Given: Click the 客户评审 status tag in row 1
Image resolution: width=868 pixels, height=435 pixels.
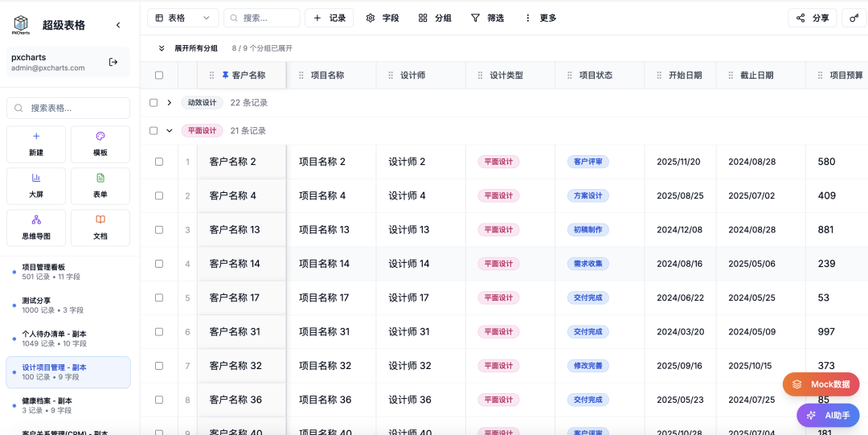Looking at the screenshot, I should [x=588, y=162].
